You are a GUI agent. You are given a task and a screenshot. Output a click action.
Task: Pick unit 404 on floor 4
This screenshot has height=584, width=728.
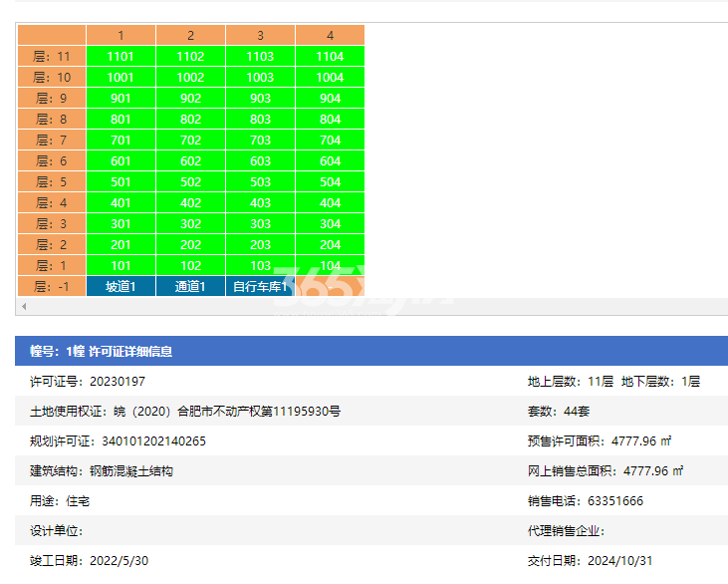point(330,202)
